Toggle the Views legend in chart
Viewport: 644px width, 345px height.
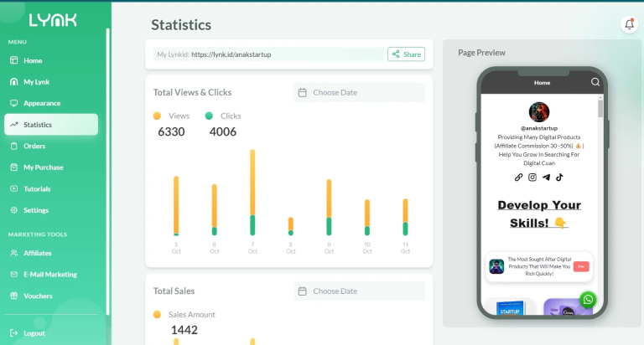(172, 116)
